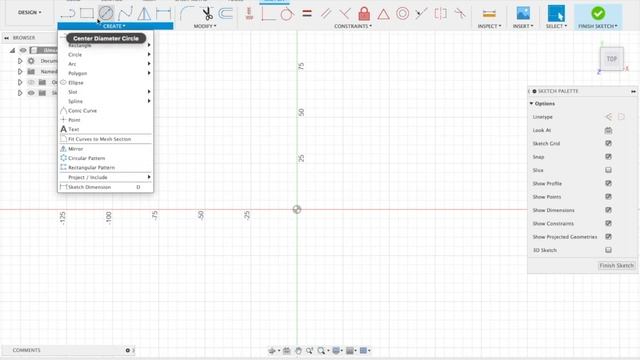Click the TOP face of the ViewCube
This screenshot has width=640, height=360.
[611, 59]
